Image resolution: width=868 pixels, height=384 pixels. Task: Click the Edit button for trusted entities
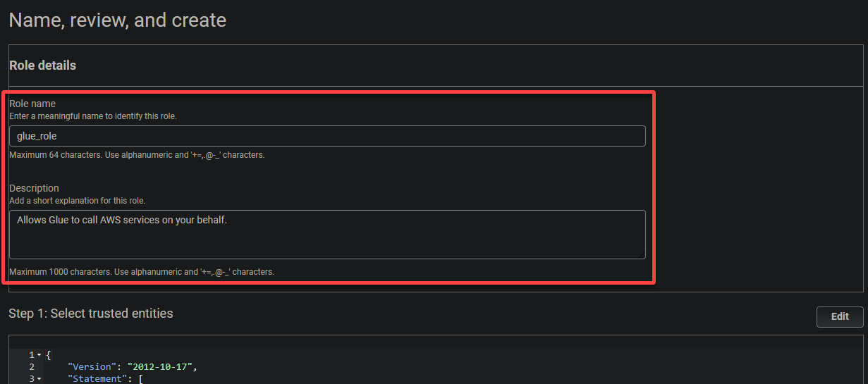click(x=840, y=316)
